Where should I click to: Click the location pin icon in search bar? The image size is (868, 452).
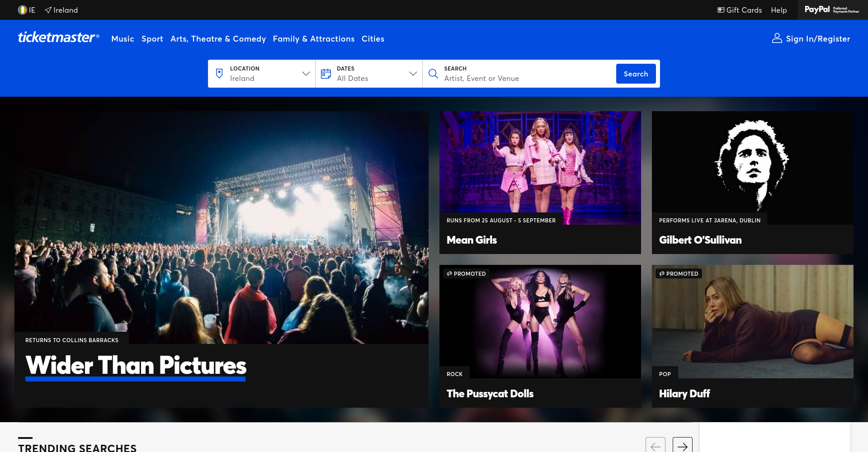[219, 74]
